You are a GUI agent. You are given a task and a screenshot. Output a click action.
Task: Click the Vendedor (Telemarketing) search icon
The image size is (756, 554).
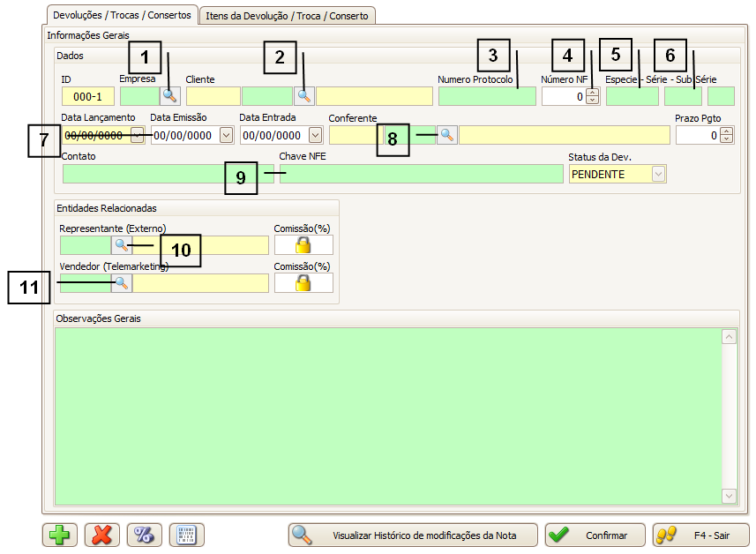[x=121, y=282]
